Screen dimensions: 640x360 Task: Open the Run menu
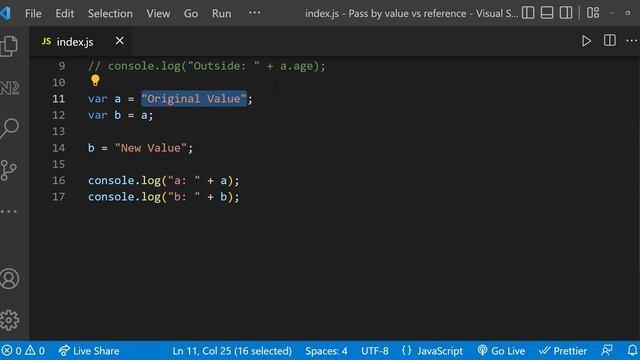pyautogui.click(x=222, y=13)
